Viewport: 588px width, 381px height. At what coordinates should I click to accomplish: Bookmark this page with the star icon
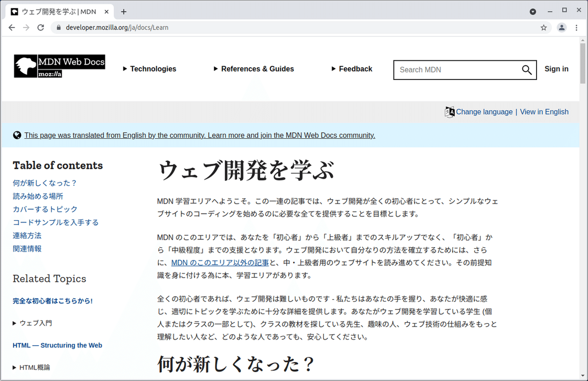click(543, 28)
